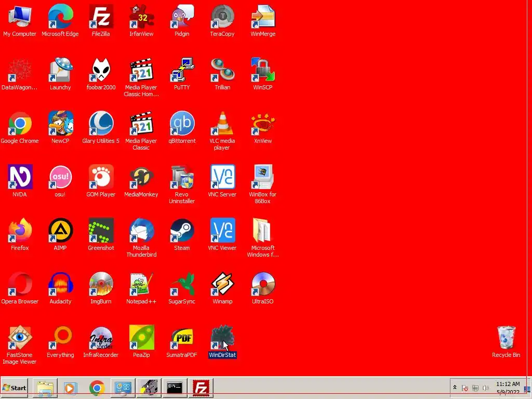This screenshot has width=532, height=399.
Task: Click the Action Center flag tray icon
Action: [465, 388]
